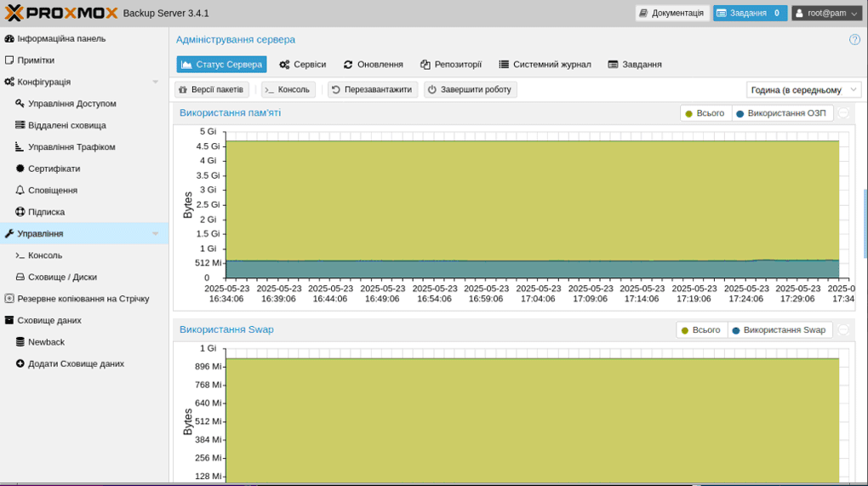Toggle Використання ОЗП legend in memory chart

coord(780,113)
